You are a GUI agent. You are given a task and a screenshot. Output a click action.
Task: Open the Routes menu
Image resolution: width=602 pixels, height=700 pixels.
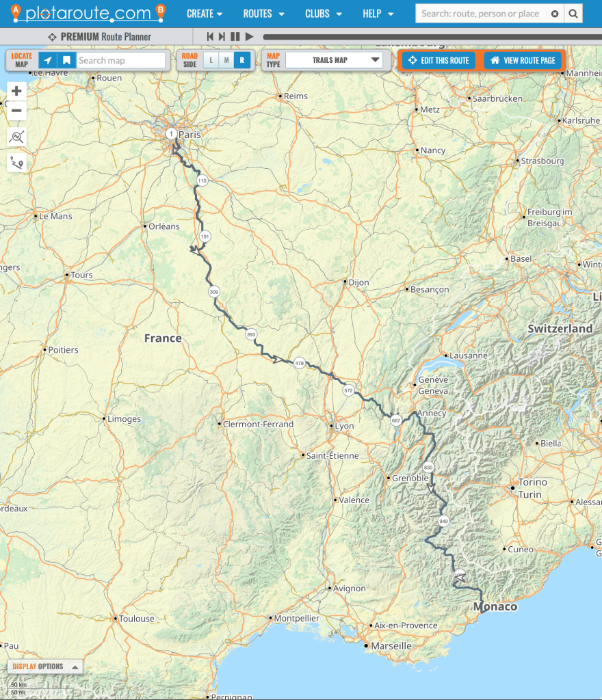(263, 14)
